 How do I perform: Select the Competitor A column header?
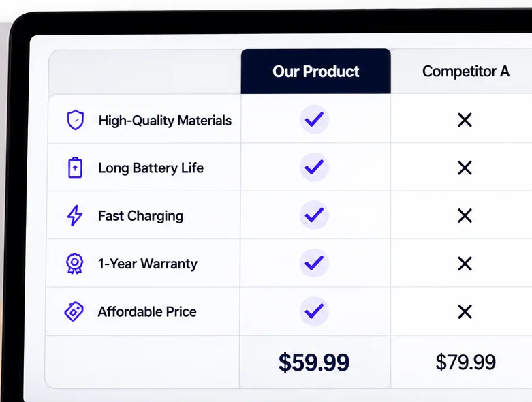point(466,72)
